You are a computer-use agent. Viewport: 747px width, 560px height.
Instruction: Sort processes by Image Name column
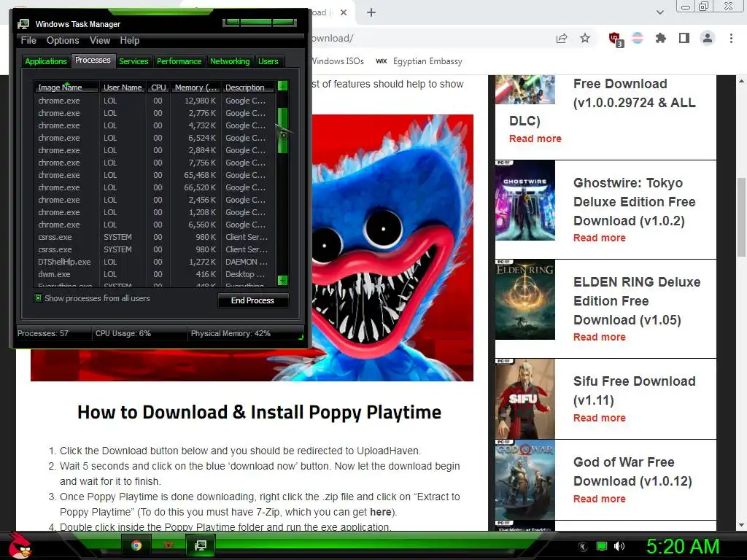pyautogui.click(x=66, y=87)
